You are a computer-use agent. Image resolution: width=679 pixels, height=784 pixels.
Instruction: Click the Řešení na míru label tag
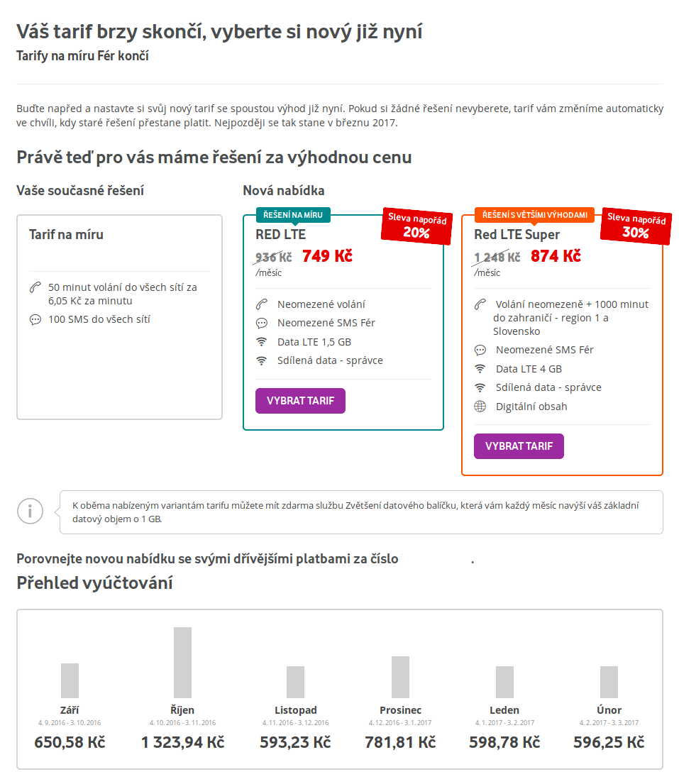click(292, 214)
